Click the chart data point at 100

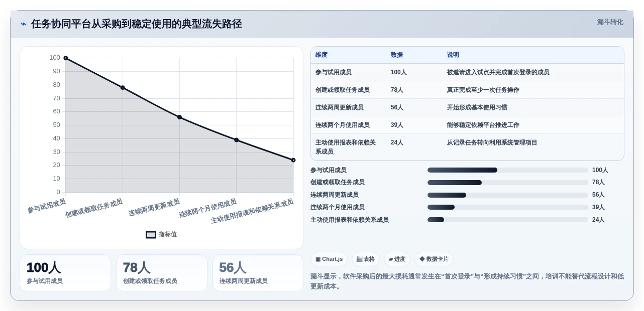pos(66,58)
